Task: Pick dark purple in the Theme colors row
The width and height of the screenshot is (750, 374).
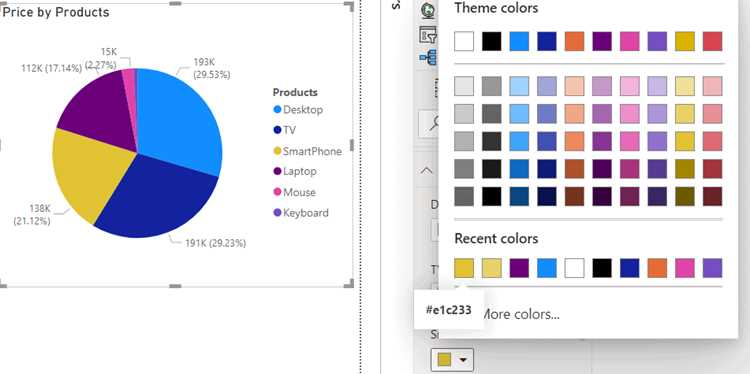Action: [x=602, y=42]
